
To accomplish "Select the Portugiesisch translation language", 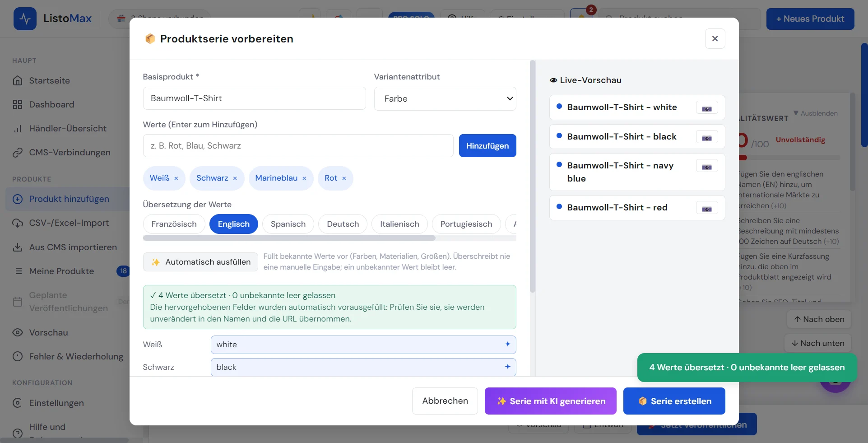I will click(x=466, y=224).
